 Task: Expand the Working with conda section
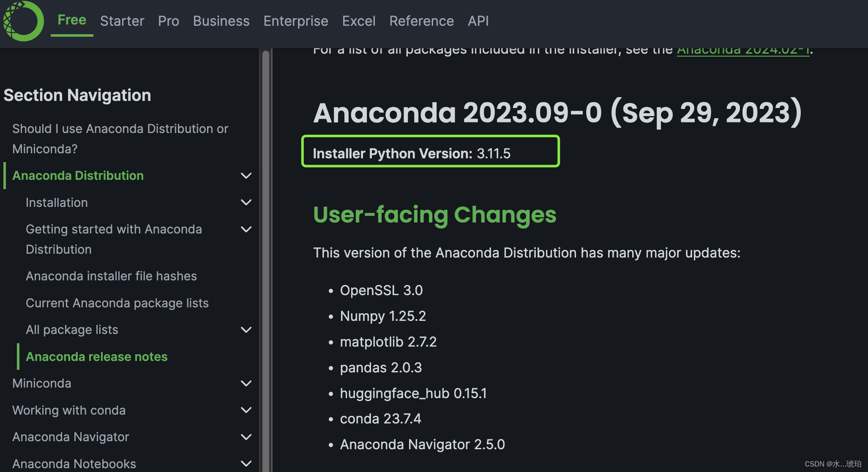tap(245, 410)
